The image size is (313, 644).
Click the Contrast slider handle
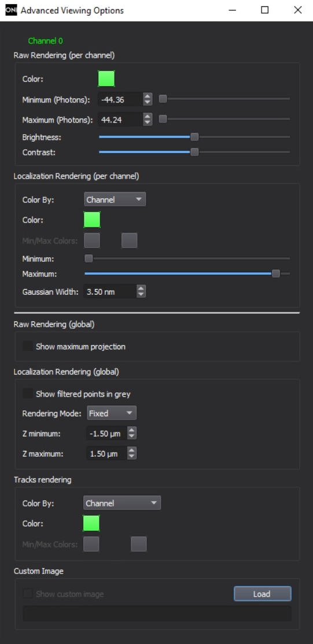[x=194, y=152]
